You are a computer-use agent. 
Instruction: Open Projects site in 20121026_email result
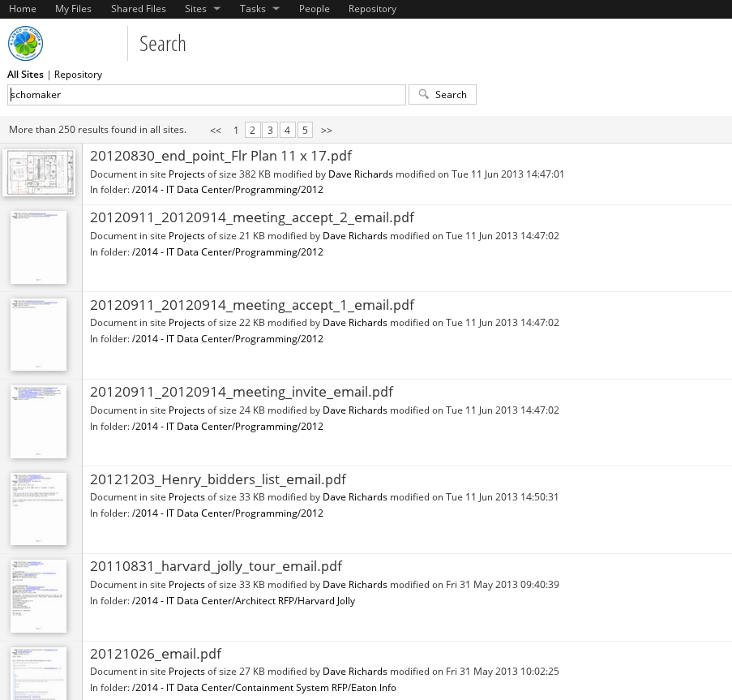coord(186,672)
